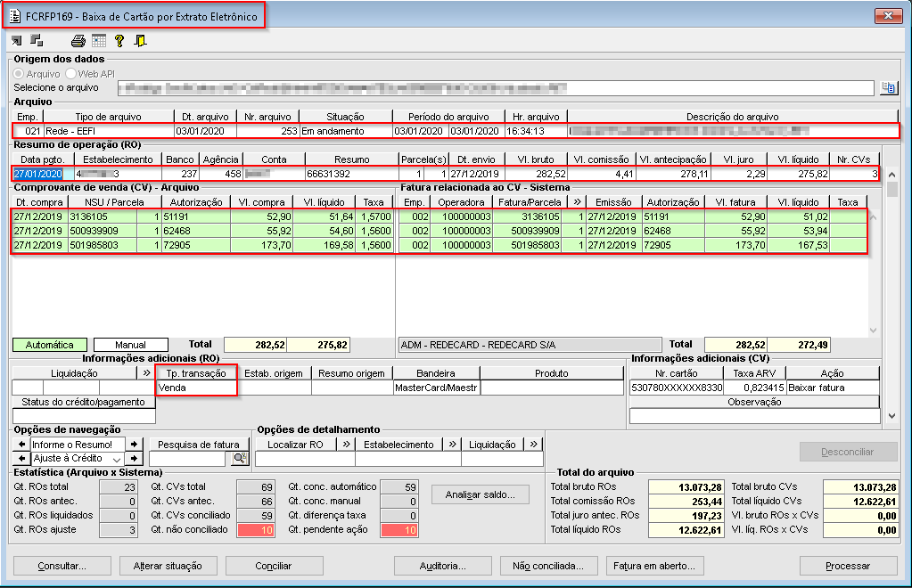Image resolution: width=912 pixels, height=588 pixels.
Task: Click the red Qt. não conciliado value 10
Action: pyautogui.click(x=255, y=530)
